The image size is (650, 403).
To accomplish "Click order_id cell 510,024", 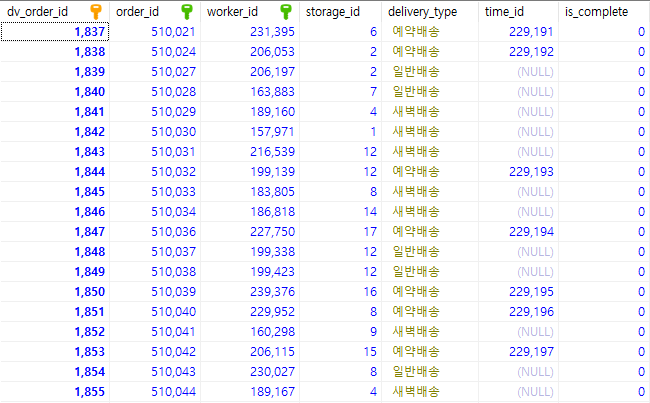I will [x=155, y=52].
